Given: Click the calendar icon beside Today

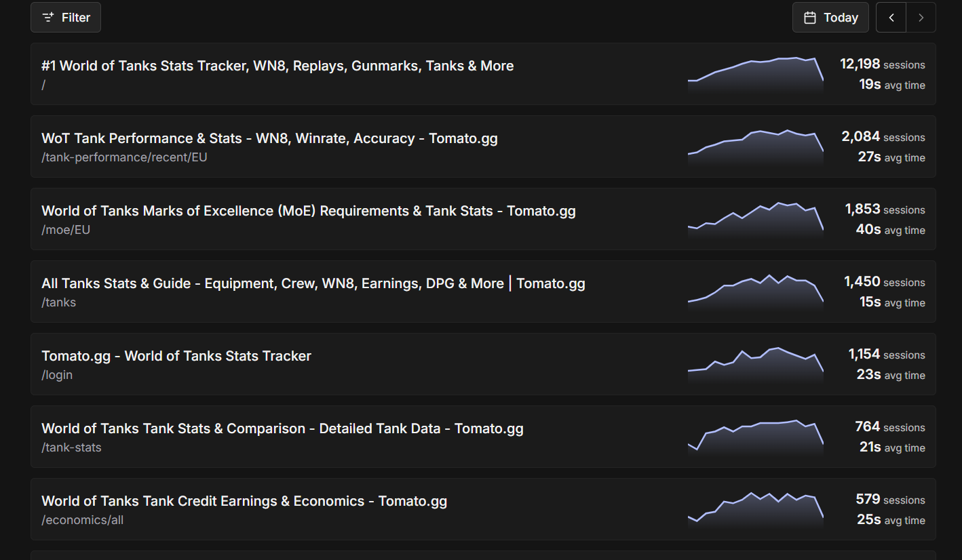Looking at the screenshot, I should click(809, 18).
